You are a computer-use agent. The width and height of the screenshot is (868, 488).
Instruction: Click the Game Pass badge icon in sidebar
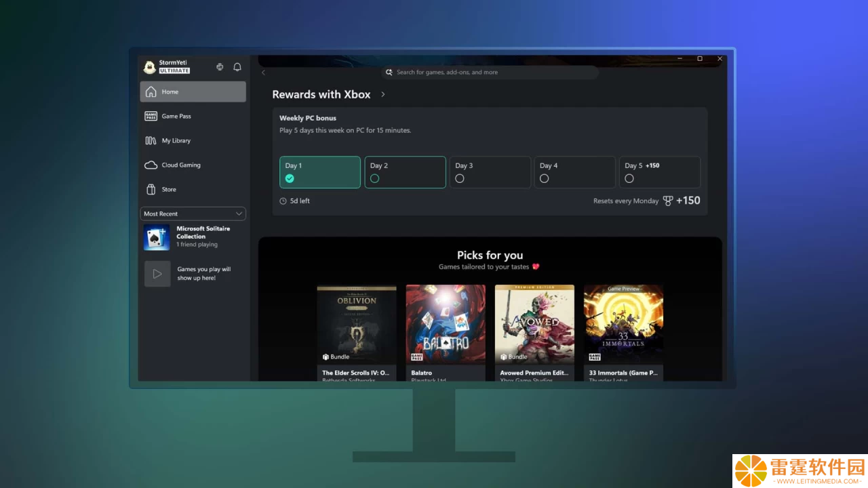[151, 116]
